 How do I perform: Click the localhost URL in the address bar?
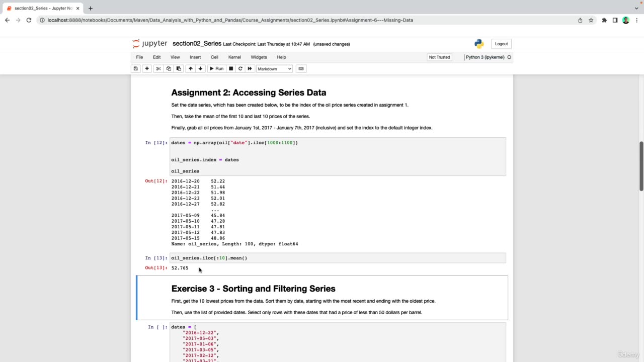tap(230, 20)
